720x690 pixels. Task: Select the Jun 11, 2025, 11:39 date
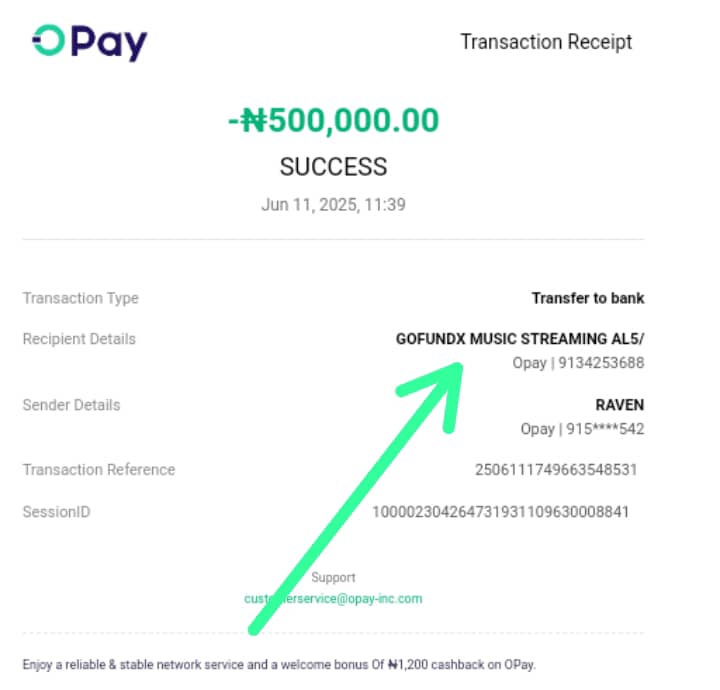point(333,205)
